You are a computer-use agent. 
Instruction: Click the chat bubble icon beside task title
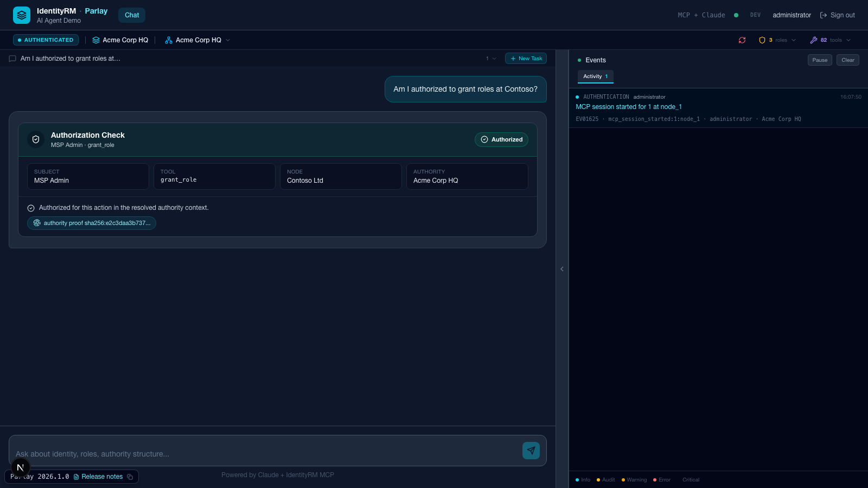click(x=12, y=59)
